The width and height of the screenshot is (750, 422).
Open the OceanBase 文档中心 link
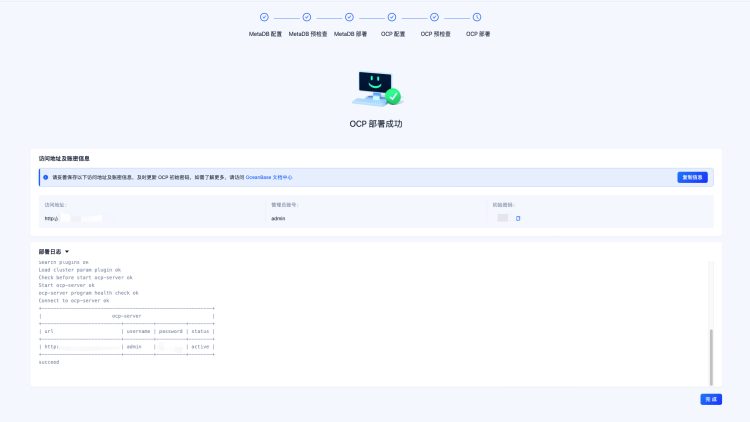coord(269,178)
